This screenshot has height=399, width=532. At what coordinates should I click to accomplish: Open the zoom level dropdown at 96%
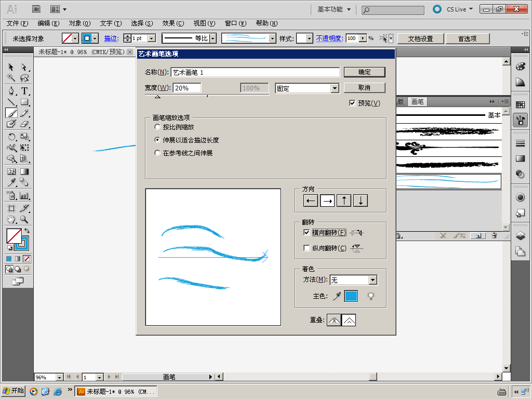tap(59, 377)
